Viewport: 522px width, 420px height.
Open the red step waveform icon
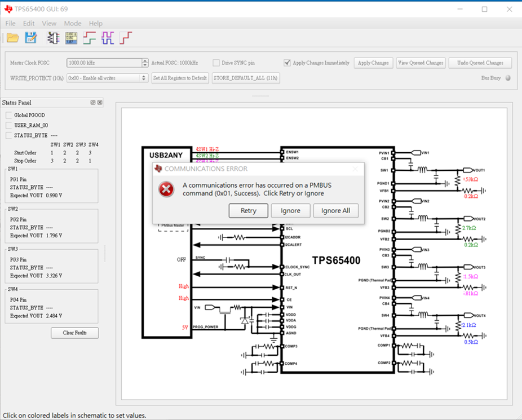(x=126, y=38)
